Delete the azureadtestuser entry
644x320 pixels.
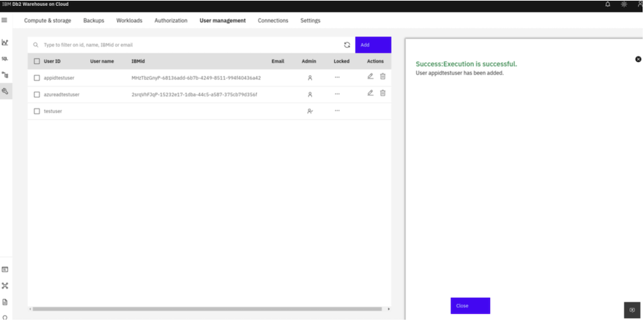[x=383, y=93]
